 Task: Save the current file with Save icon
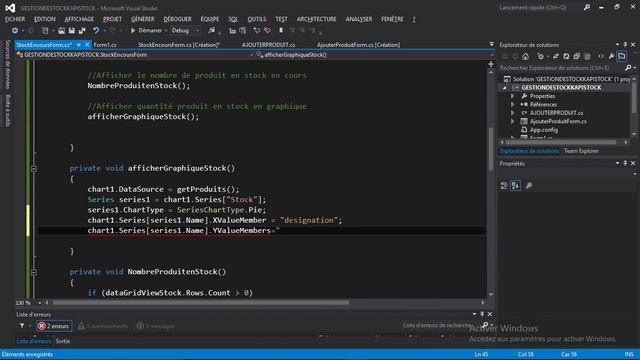coord(71,31)
